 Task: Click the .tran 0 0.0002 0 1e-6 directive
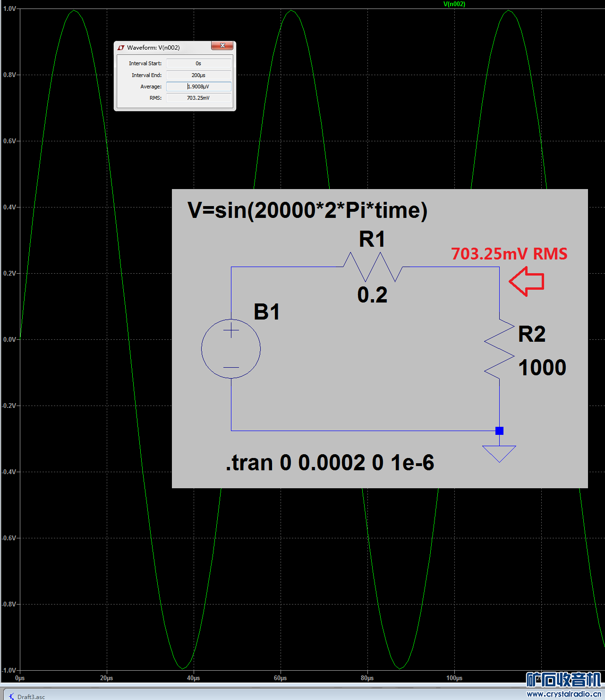click(x=330, y=463)
